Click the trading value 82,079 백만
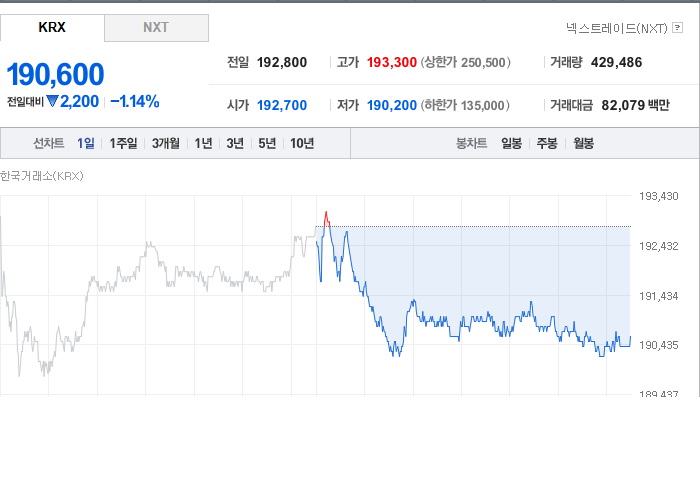The height and width of the screenshot is (490, 700). (635, 105)
